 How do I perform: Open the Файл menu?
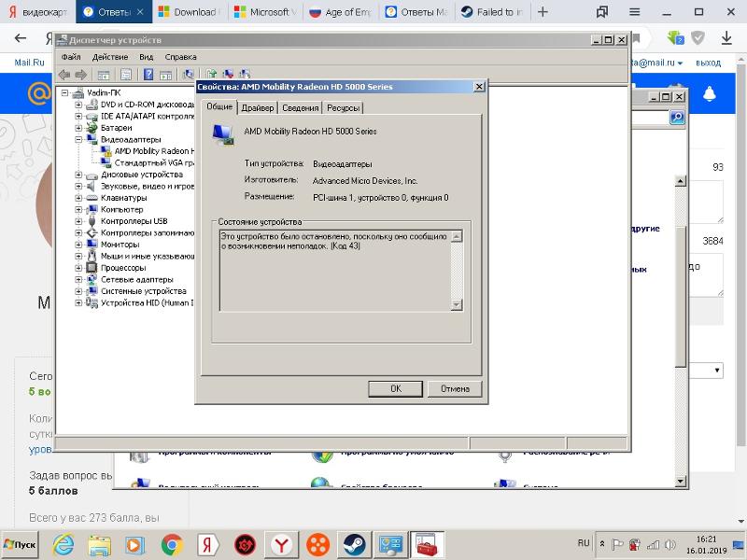pos(71,57)
